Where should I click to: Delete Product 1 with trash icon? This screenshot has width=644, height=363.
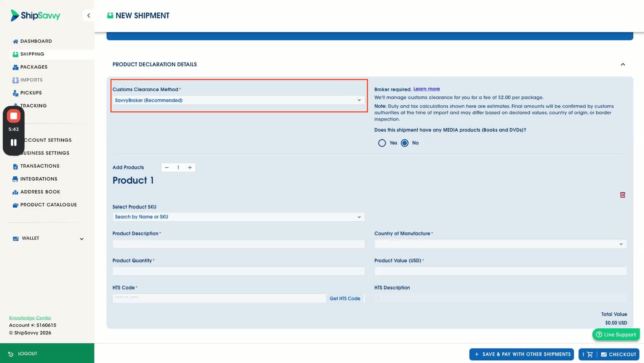point(622,195)
